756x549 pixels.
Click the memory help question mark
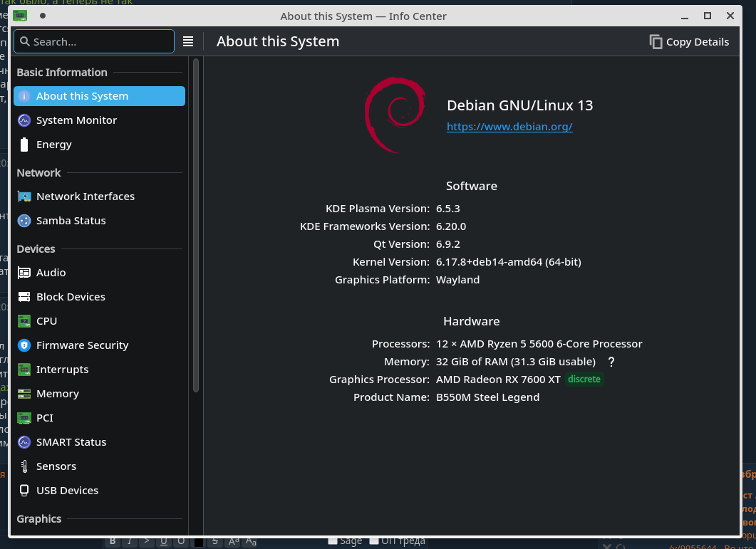pyautogui.click(x=611, y=362)
